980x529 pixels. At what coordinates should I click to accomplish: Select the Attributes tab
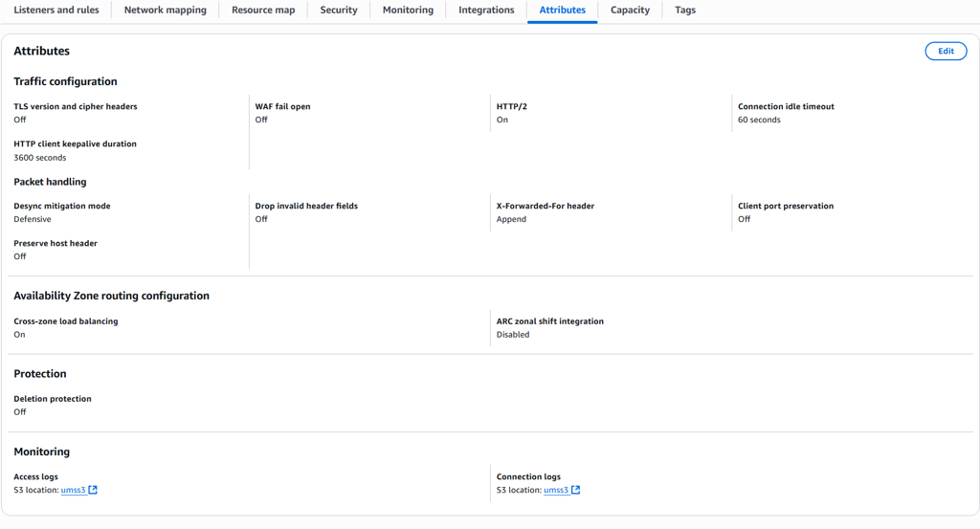[563, 11]
